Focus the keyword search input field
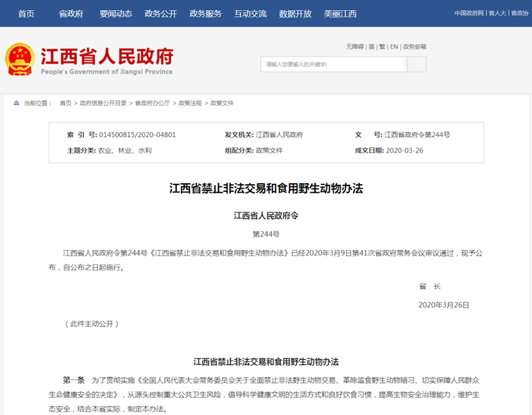The height and width of the screenshot is (415, 532). (x=334, y=64)
